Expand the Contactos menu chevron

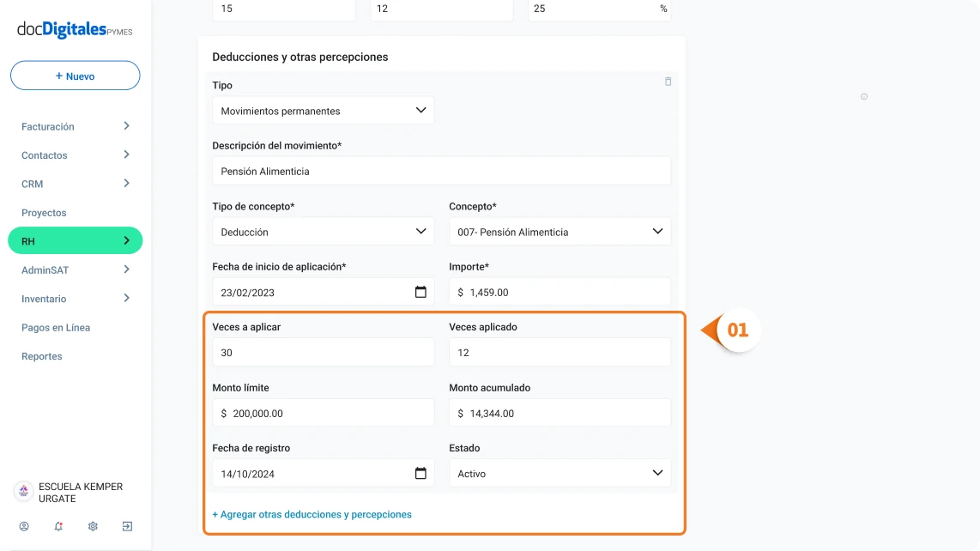coord(126,155)
